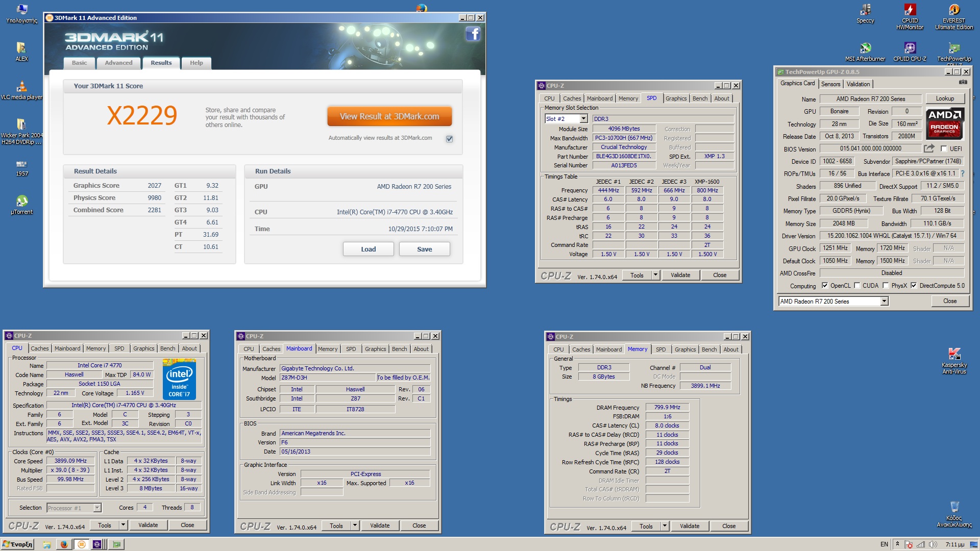This screenshot has width=980, height=551.
Task: Select the Bench tab in the CPU-Z SPD window
Action: click(700, 99)
